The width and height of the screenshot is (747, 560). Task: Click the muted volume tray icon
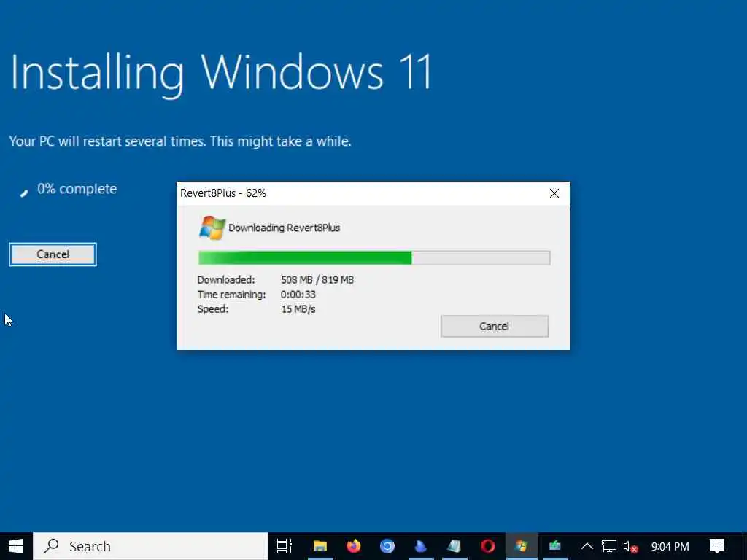coord(630,547)
